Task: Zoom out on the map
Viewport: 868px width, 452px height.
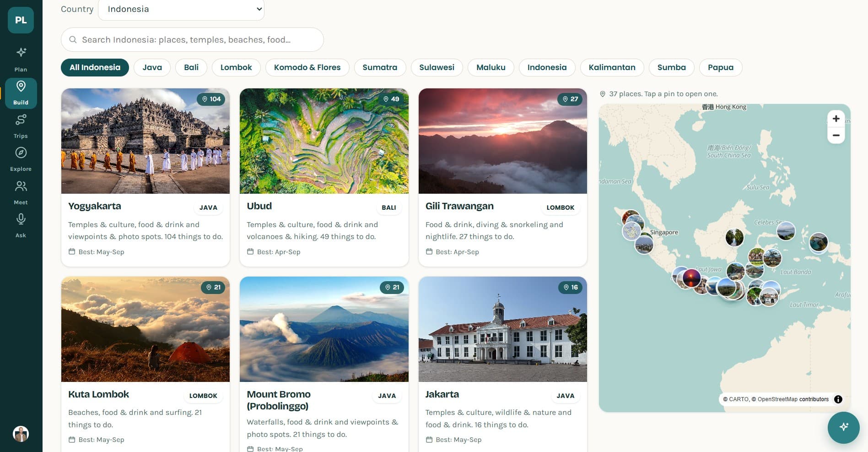Action: pyautogui.click(x=836, y=135)
